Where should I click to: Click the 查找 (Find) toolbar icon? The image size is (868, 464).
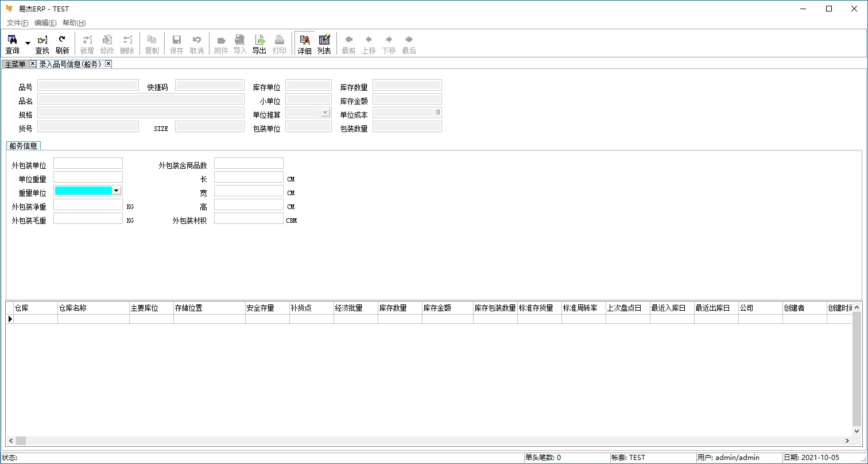click(x=42, y=44)
